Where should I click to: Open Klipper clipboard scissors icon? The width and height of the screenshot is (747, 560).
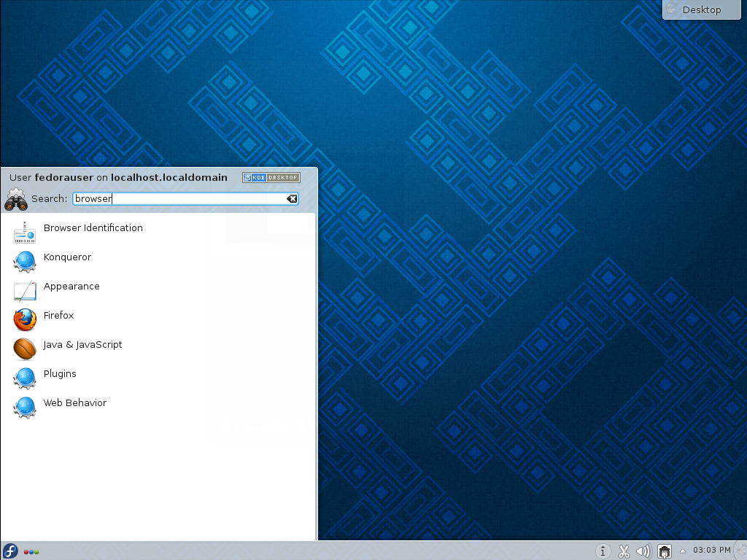624,551
